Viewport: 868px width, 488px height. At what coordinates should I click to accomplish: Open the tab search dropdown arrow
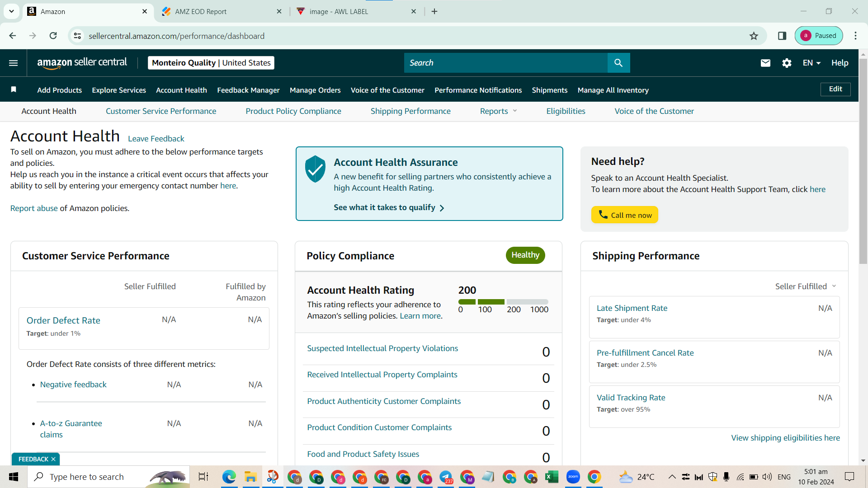point(11,11)
